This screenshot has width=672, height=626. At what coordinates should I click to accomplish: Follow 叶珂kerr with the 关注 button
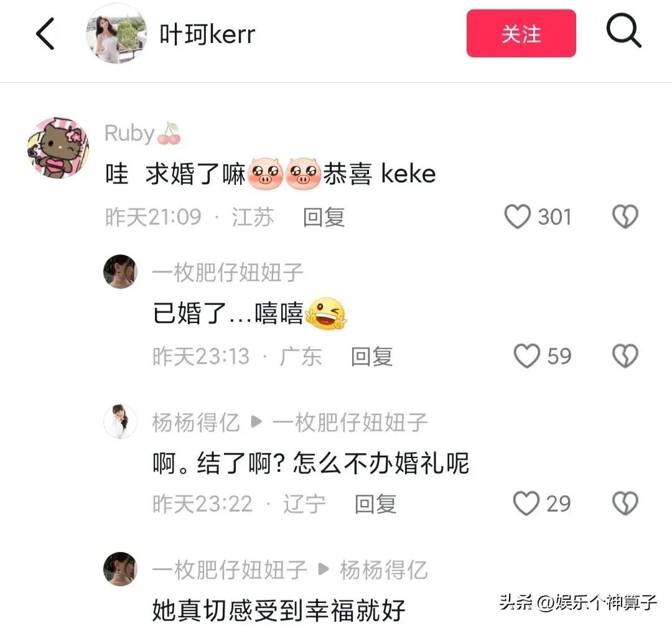click(x=521, y=34)
